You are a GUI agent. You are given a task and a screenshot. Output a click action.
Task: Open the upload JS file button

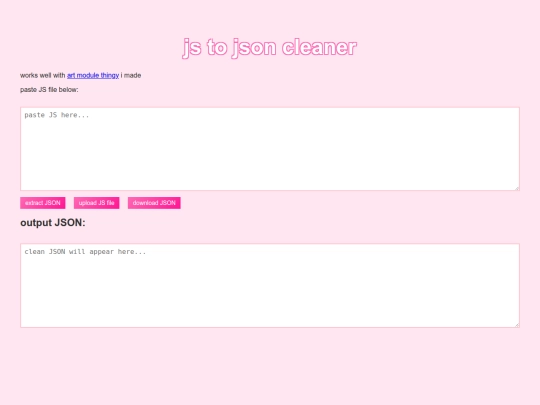(96, 203)
